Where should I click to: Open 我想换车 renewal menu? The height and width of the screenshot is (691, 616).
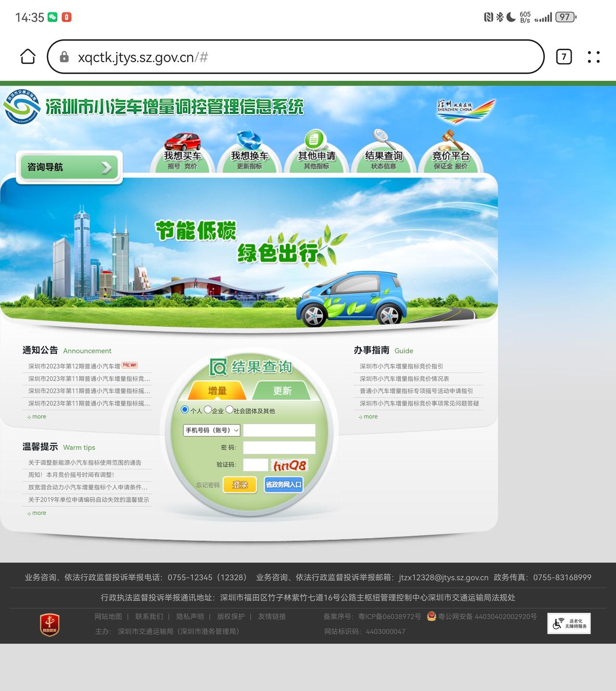click(x=249, y=151)
